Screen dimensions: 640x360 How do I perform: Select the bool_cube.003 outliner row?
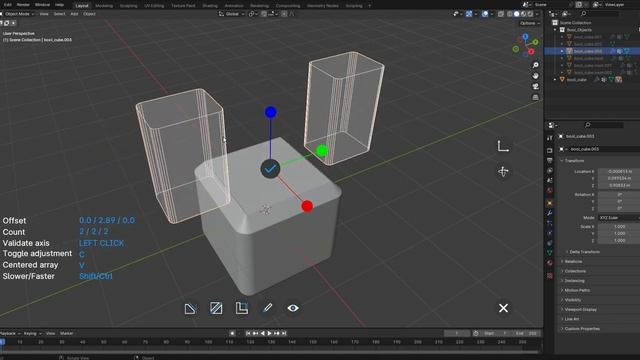coord(592,51)
